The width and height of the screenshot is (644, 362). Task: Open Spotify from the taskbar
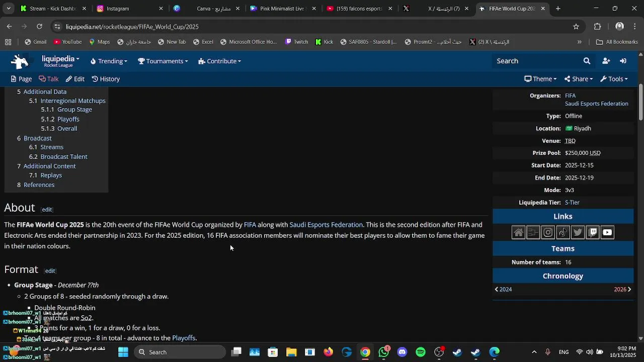pos(421,352)
